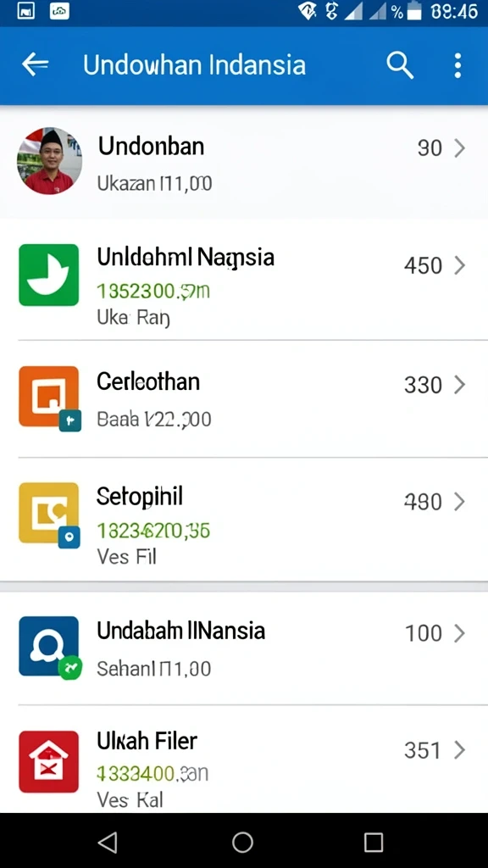The image size is (488, 868).
Task: Expand chevron beside 100 count
Action: pos(460,633)
